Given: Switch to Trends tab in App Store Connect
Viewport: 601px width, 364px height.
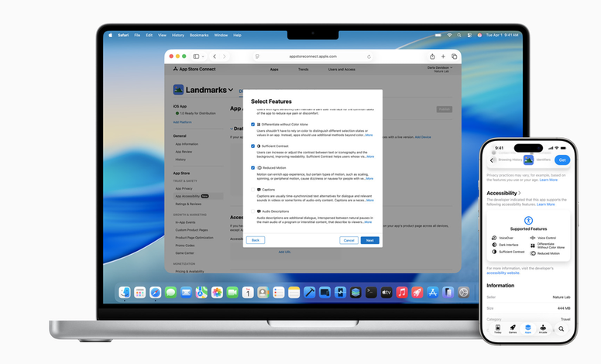Looking at the screenshot, I should point(303,70).
